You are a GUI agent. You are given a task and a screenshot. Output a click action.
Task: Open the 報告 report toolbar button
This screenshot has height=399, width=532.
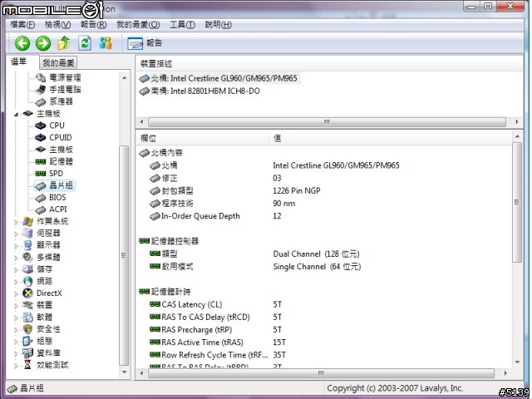145,43
